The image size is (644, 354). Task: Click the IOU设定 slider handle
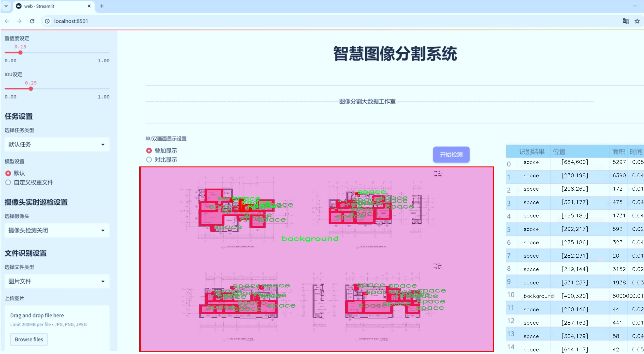31,89
